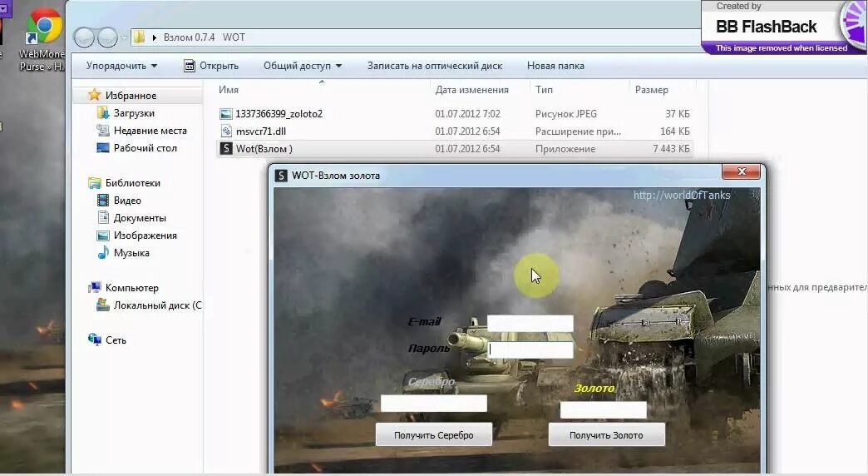Expand the address bar path arrow

pos(155,37)
